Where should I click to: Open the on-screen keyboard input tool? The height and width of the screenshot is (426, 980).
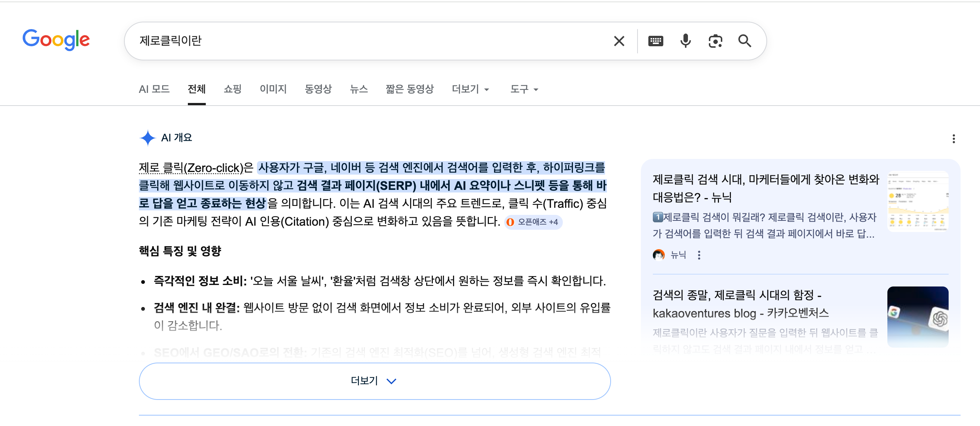[655, 41]
